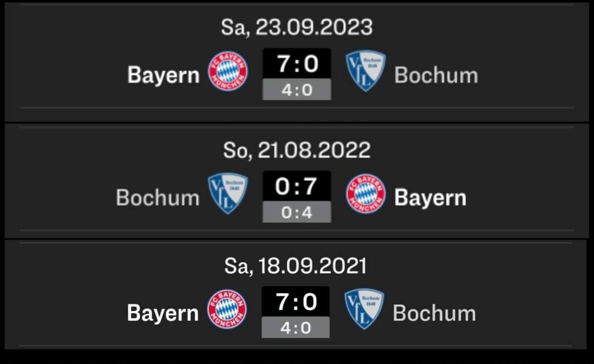Viewport: 594px width, 364px height.
Task: Tap the Bayern crest in the 18.09.2021 match
Action: click(227, 309)
